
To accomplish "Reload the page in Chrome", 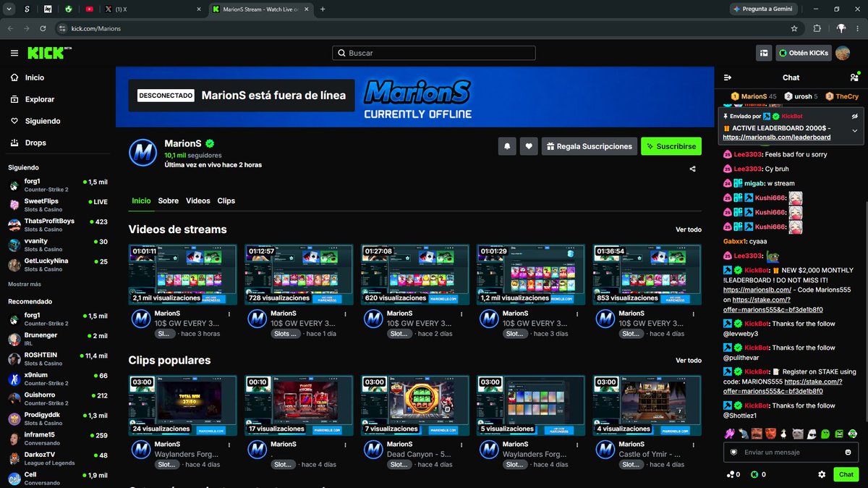I will 43,28.
